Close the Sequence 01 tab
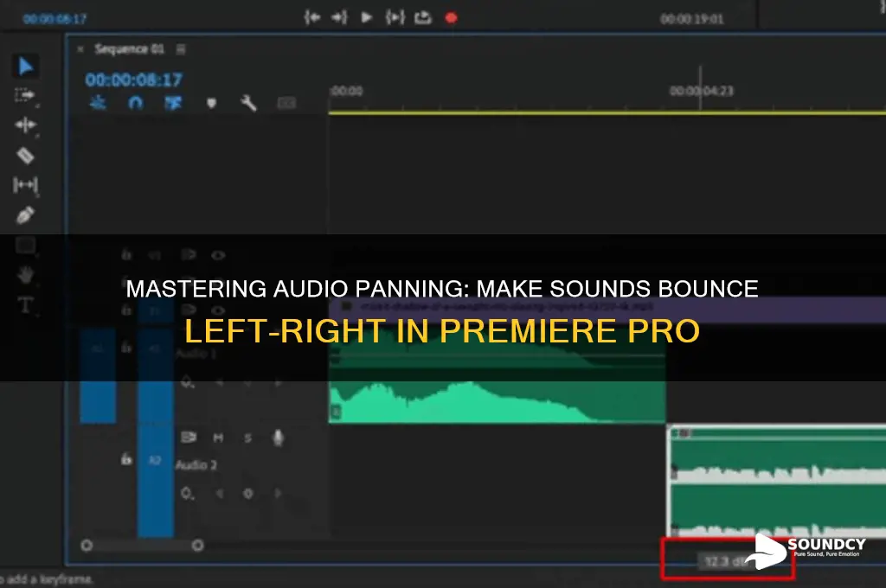This screenshot has width=886, height=588. [x=80, y=49]
